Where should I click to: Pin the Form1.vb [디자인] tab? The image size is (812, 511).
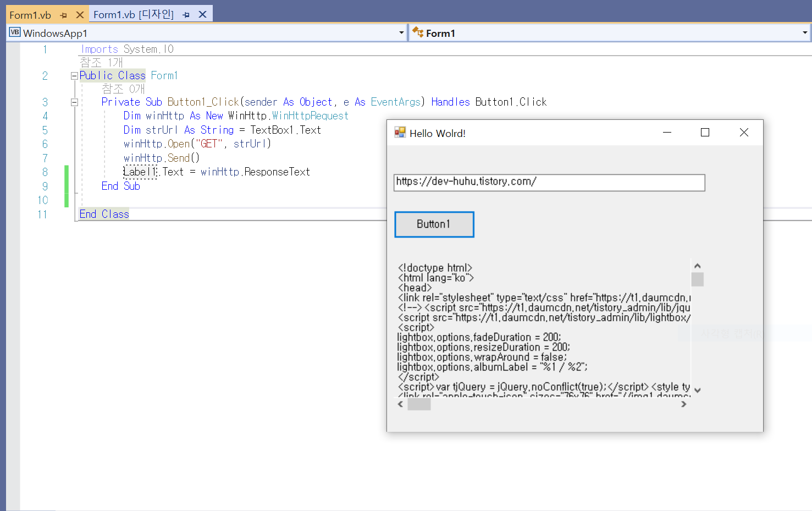pos(186,15)
